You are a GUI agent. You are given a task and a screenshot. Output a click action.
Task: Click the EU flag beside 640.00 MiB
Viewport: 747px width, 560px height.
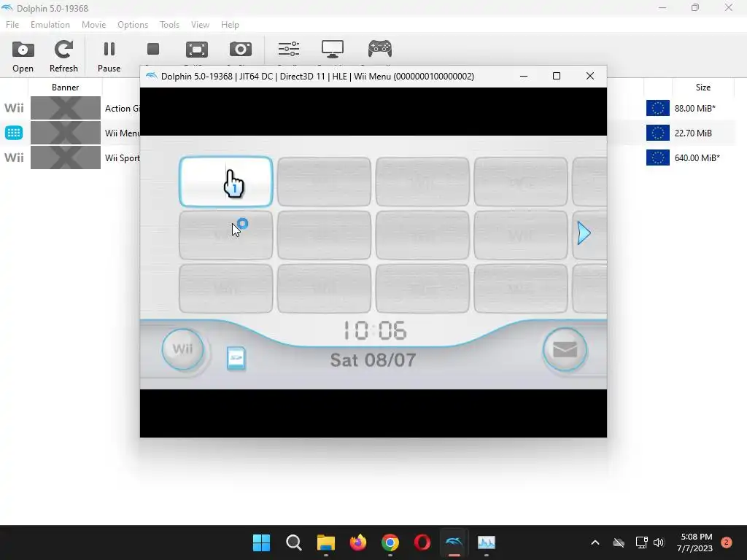[657, 157]
